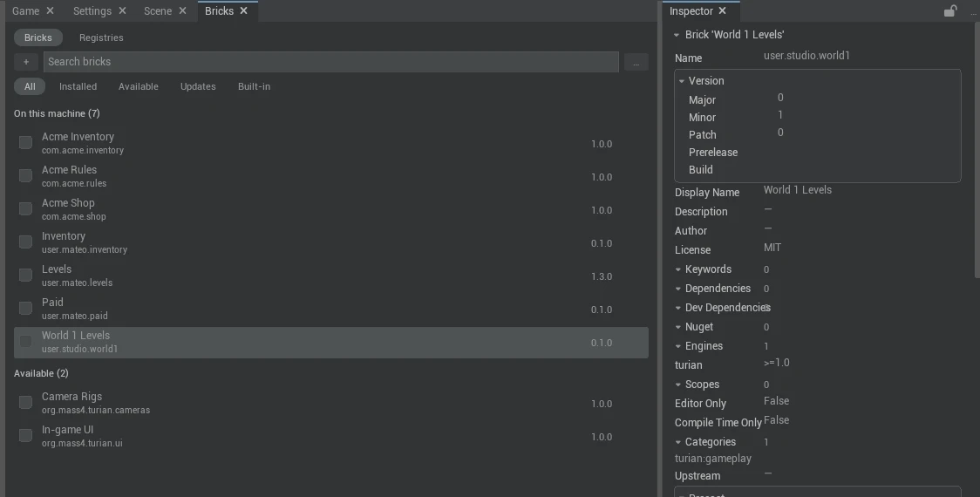Select the user.mateo.paid identifier
980x497 pixels.
point(74,316)
